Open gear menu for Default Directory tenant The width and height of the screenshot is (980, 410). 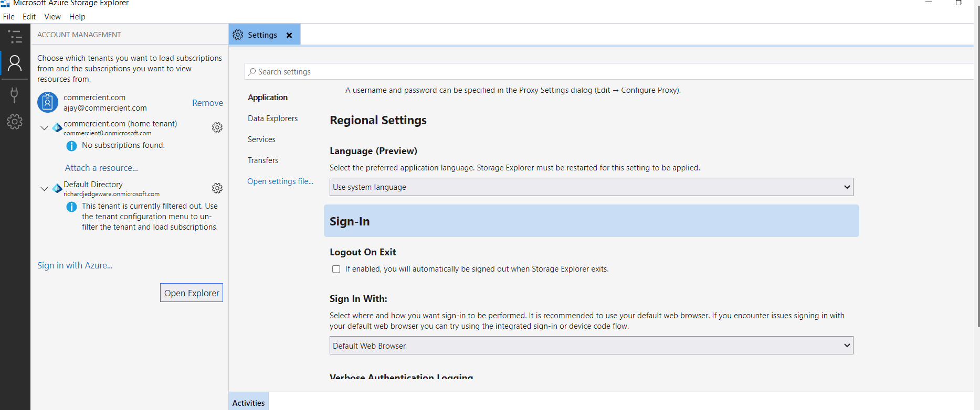tap(217, 188)
